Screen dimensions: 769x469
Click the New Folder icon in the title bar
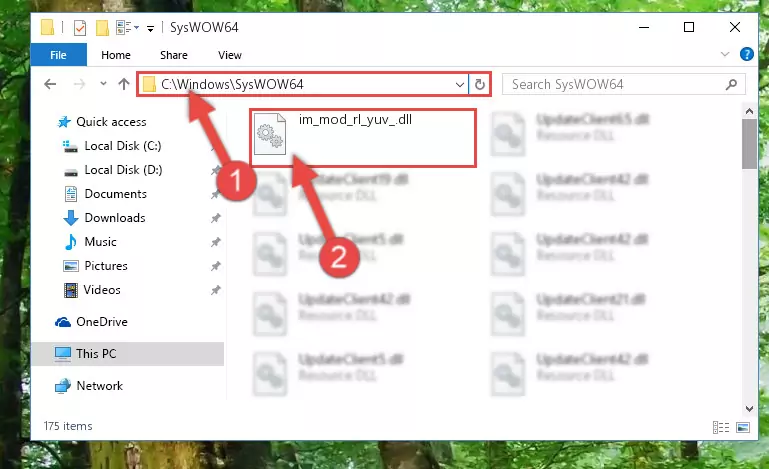tap(102, 27)
